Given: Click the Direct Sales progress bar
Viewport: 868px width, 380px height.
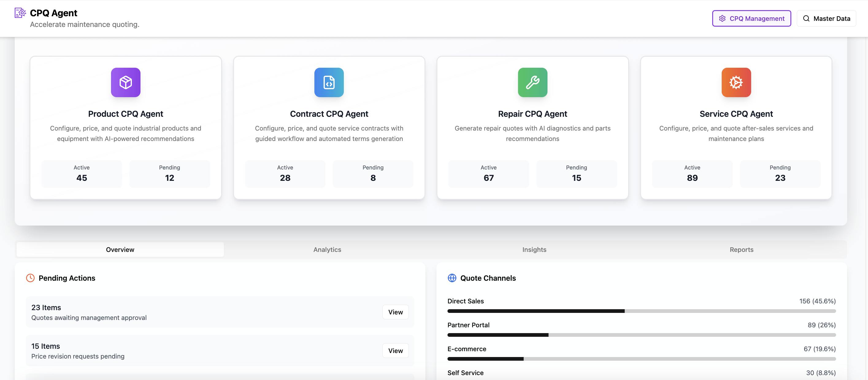Looking at the screenshot, I should coord(641,311).
